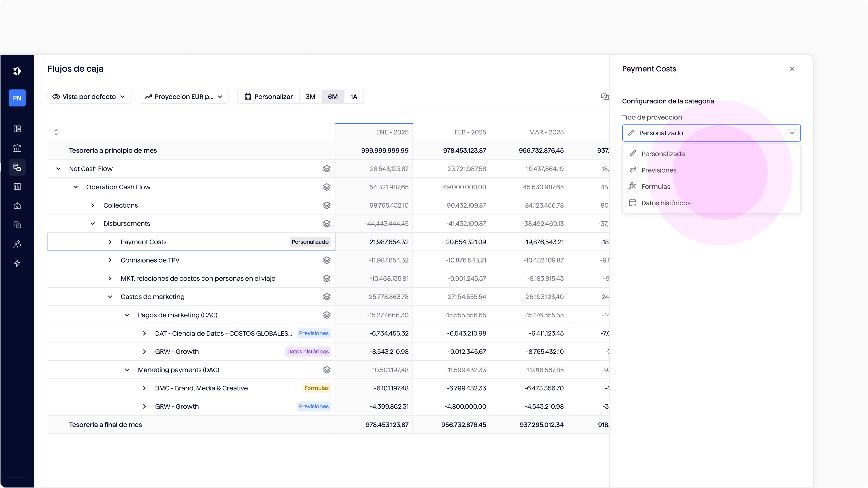Switch to 1A period tab
868x488 pixels.
(354, 97)
